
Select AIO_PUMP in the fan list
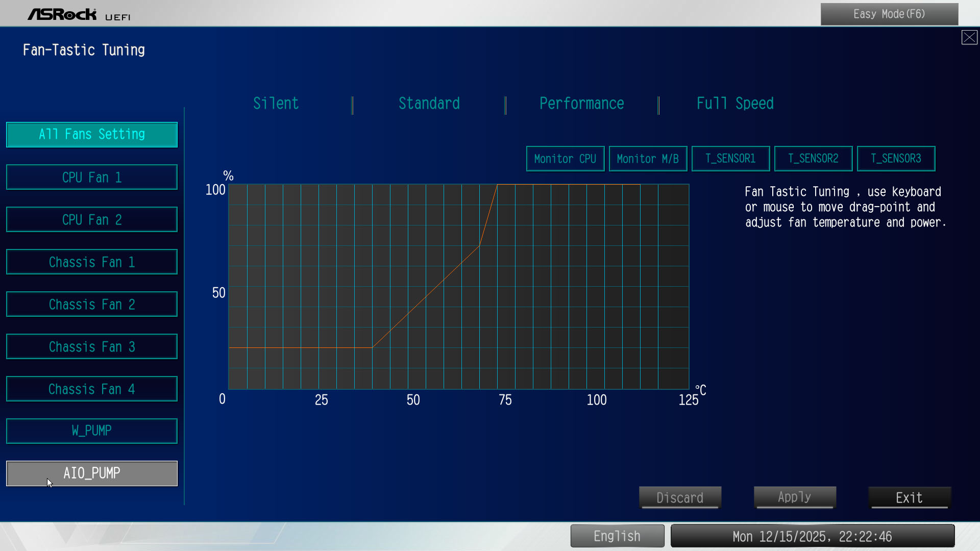pyautogui.click(x=92, y=473)
